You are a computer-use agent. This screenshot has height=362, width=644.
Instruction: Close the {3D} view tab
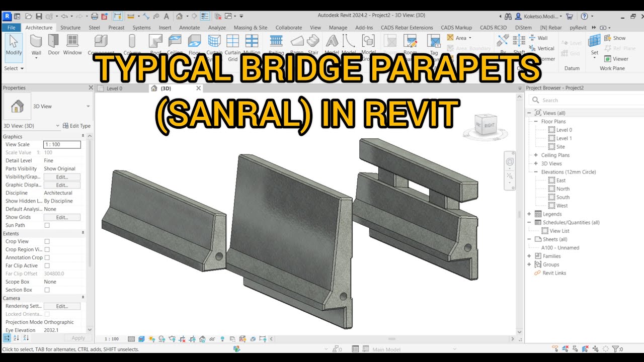(x=198, y=88)
